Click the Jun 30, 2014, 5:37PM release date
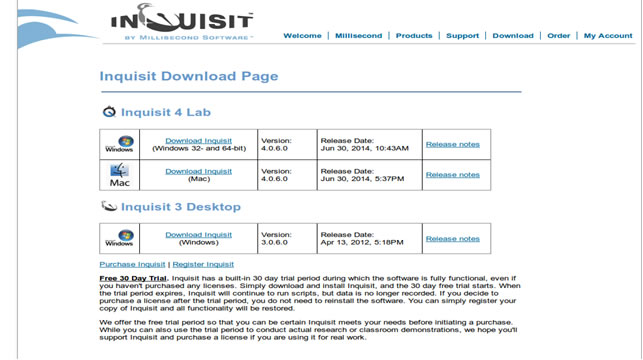This screenshot has width=643, height=360. [x=362, y=179]
